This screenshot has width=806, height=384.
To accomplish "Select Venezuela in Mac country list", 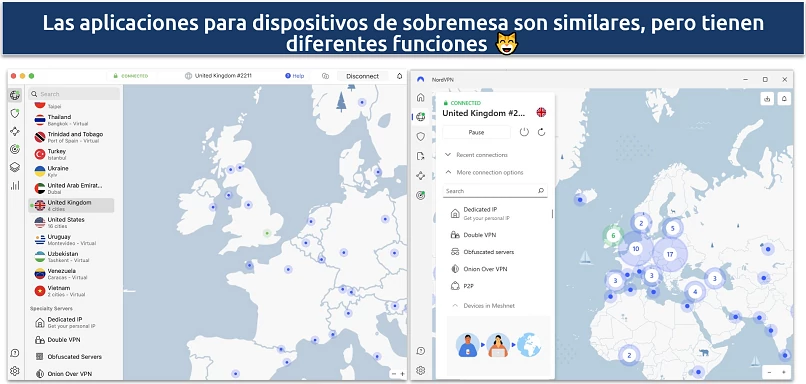I will click(71, 273).
